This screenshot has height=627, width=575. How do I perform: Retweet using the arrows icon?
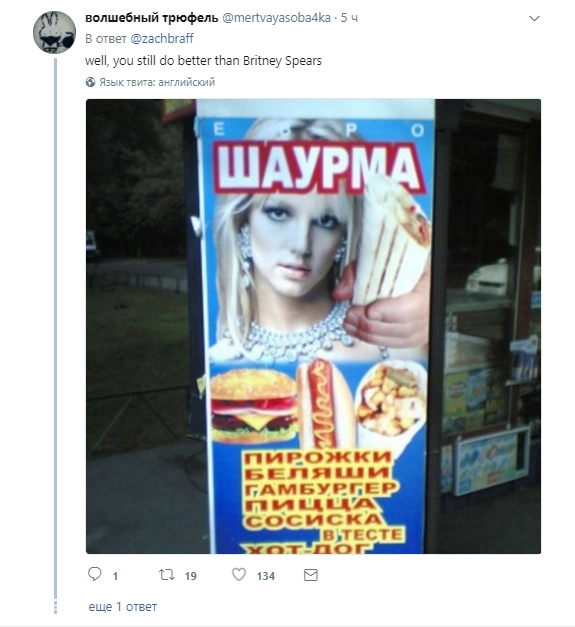[x=166, y=575]
